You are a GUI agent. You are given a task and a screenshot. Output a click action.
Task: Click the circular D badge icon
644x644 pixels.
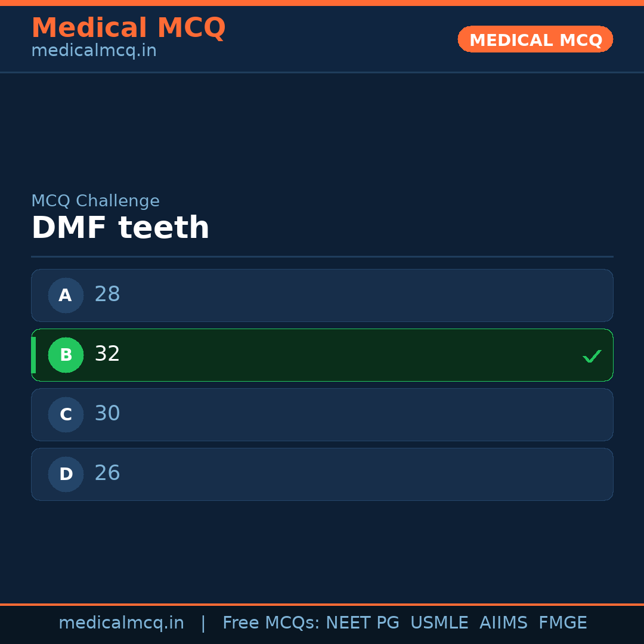tap(66, 474)
